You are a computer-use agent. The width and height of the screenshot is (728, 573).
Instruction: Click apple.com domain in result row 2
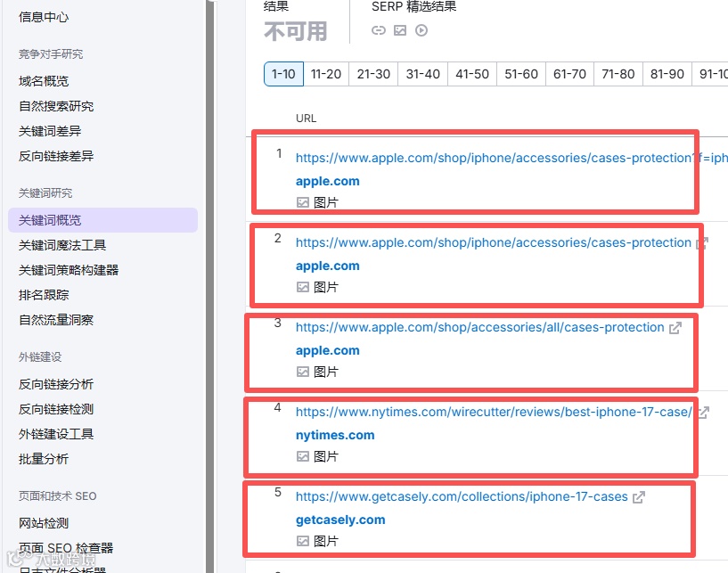[x=328, y=266]
